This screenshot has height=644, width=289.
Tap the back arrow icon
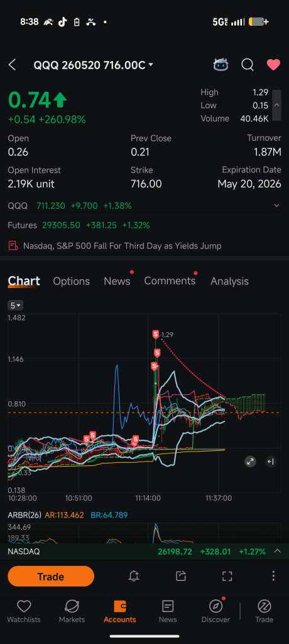(x=13, y=65)
